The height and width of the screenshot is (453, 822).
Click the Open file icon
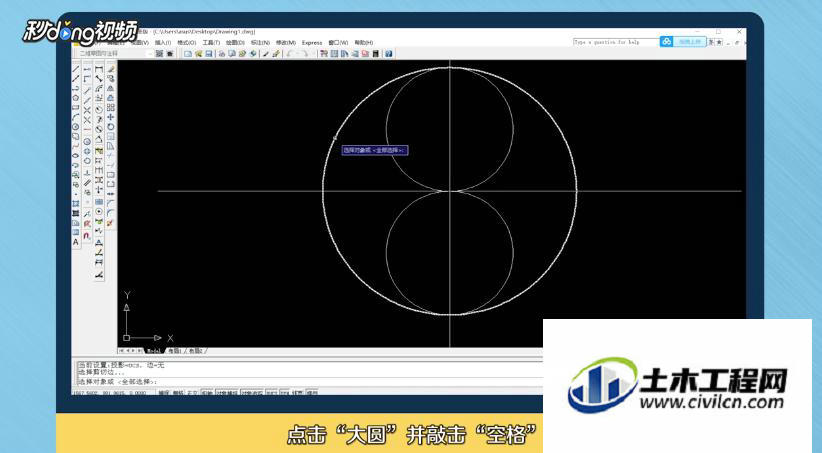[x=198, y=53]
